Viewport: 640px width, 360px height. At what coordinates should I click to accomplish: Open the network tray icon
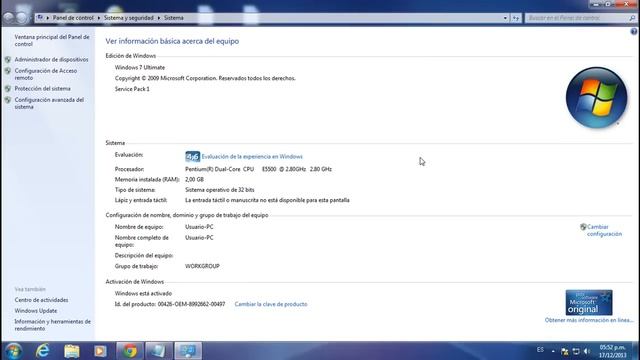pyautogui.click(x=576, y=351)
